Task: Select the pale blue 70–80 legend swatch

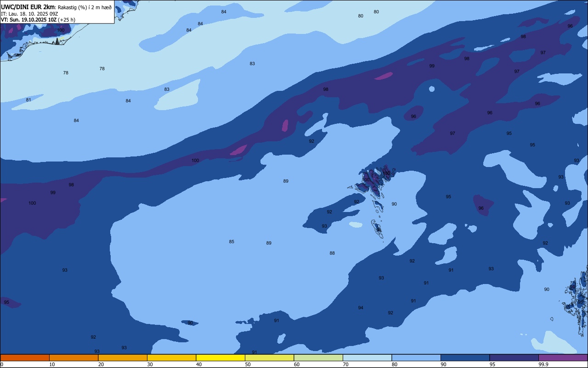Action: click(x=367, y=357)
